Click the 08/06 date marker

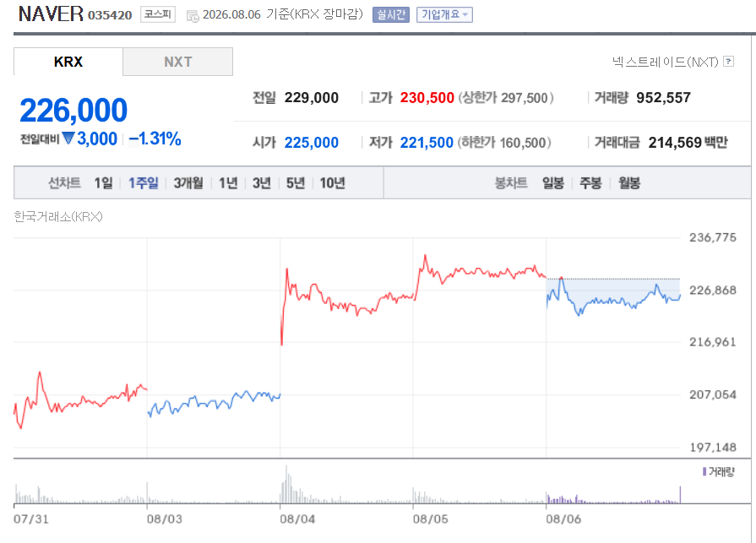(563, 519)
